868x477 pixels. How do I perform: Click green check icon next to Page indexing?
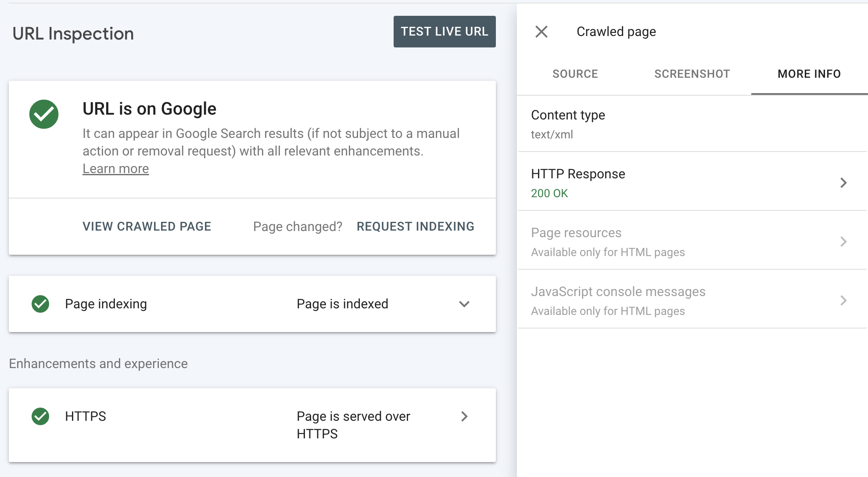40,304
